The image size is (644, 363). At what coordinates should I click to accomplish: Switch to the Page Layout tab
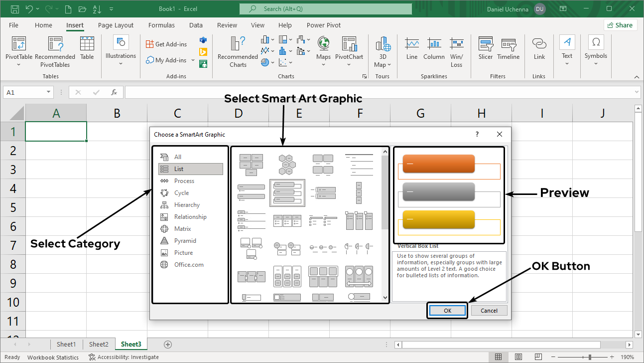[x=116, y=25]
